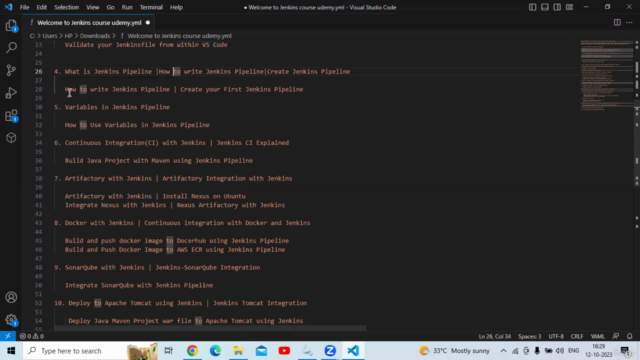The height and width of the screenshot is (360, 640).
Task: Open the File menu
Action: [24, 7]
